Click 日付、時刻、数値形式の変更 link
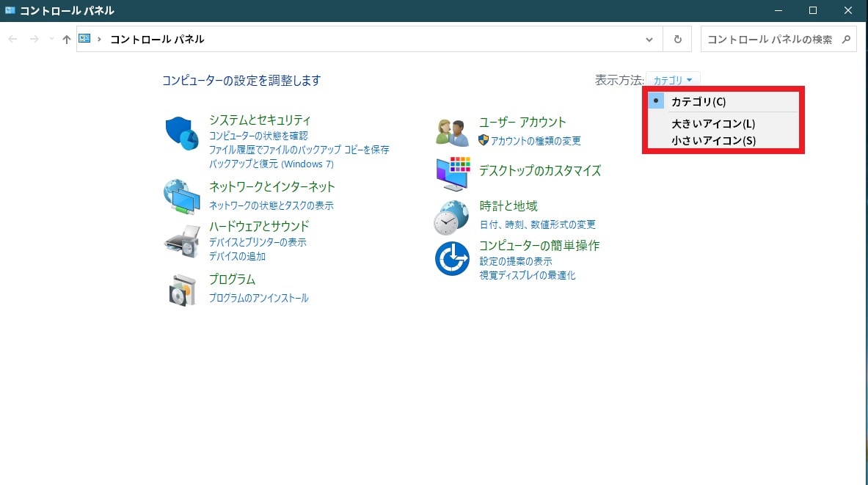The height and width of the screenshot is (485, 868). click(538, 225)
